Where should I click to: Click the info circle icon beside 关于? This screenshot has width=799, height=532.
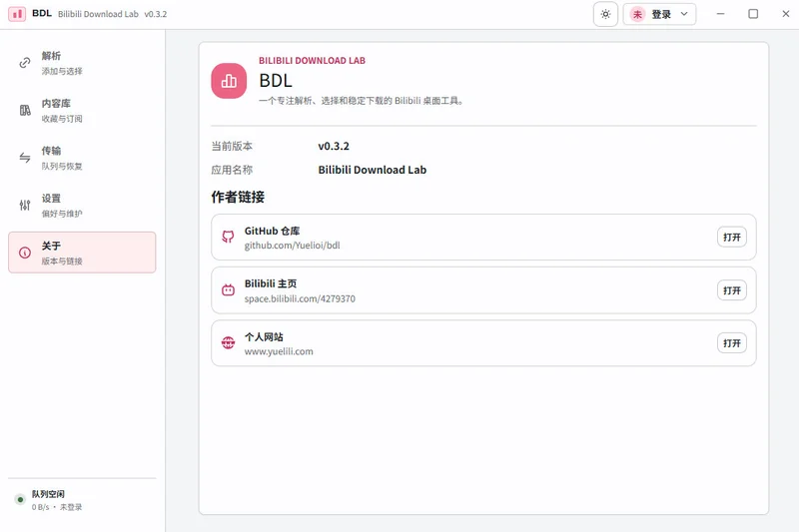[25, 253]
